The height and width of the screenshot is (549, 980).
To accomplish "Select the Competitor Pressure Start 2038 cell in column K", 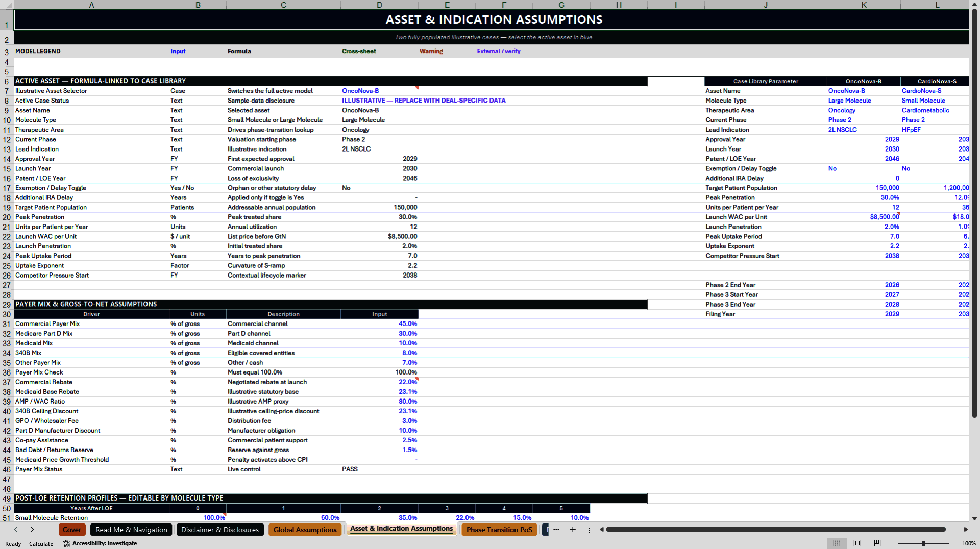I will [x=864, y=256].
